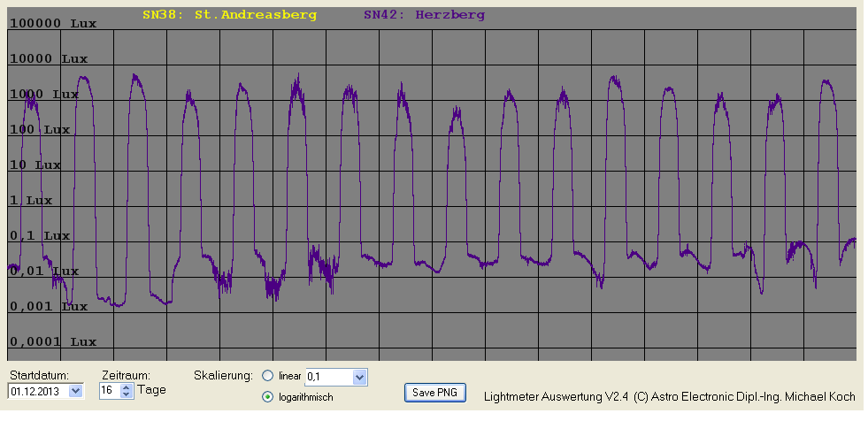The image size is (868, 421).
Task: Click the Save PNG button
Action: pos(435,393)
